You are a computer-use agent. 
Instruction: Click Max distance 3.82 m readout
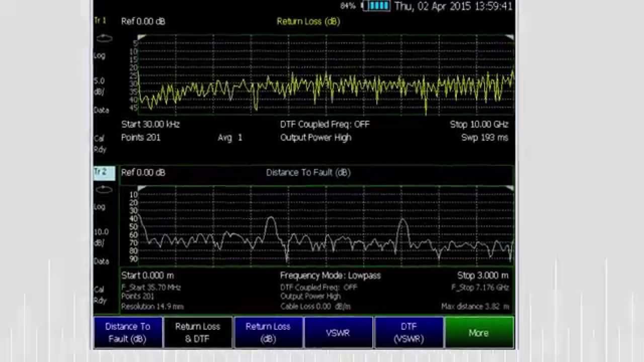475,306
